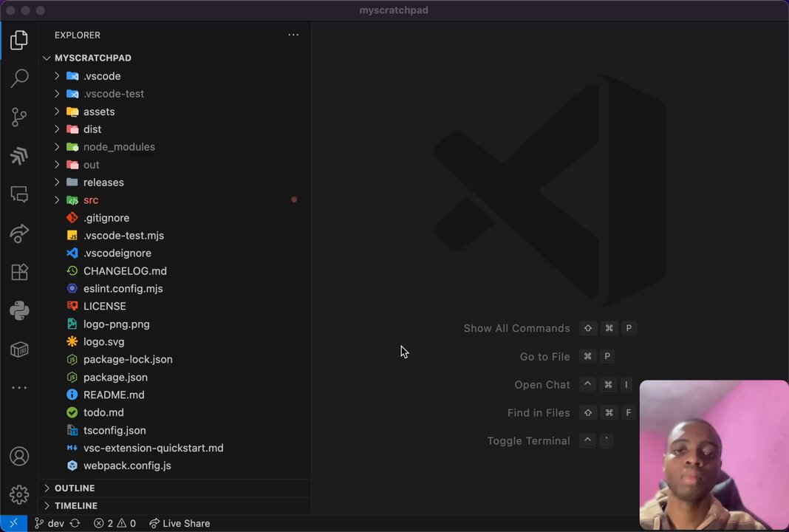Open the container box activity bar icon
Viewport: 789px width, 532px height.
[19, 349]
